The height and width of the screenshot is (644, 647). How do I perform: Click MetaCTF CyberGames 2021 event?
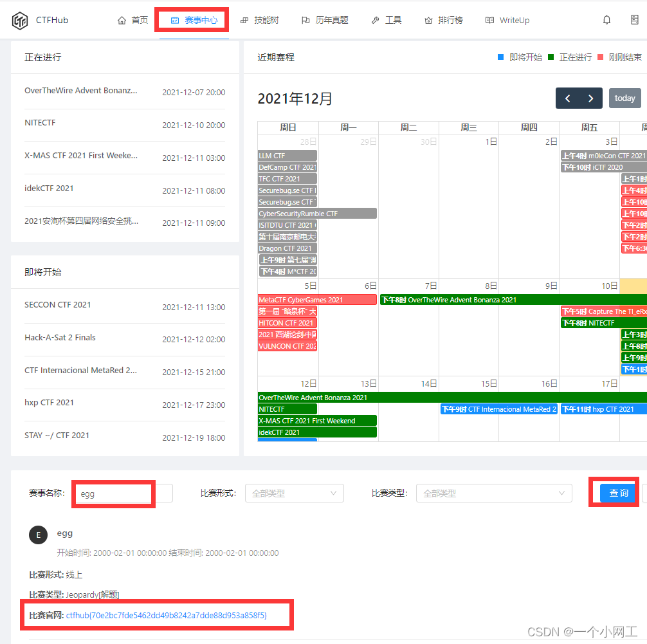pyautogui.click(x=317, y=300)
